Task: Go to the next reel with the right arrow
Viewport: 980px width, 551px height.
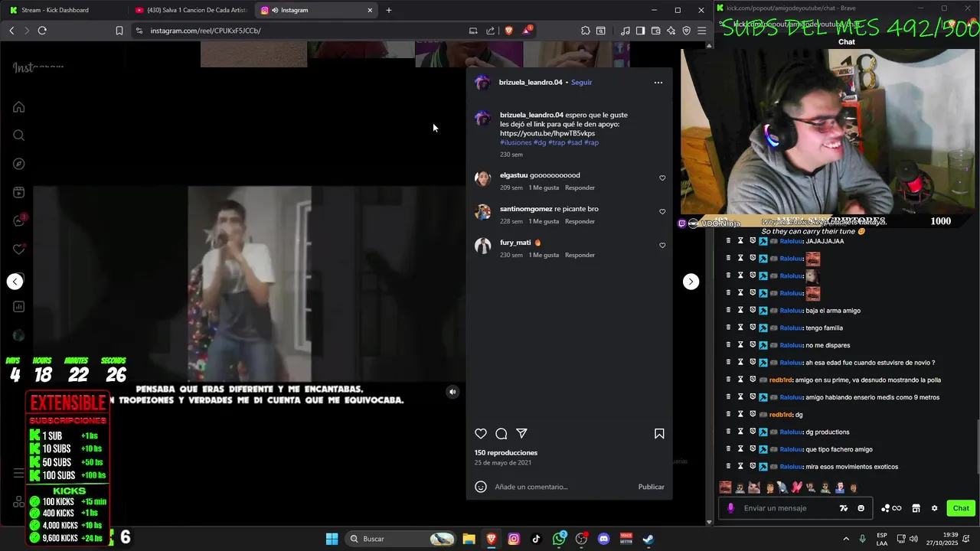Action: click(x=691, y=282)
